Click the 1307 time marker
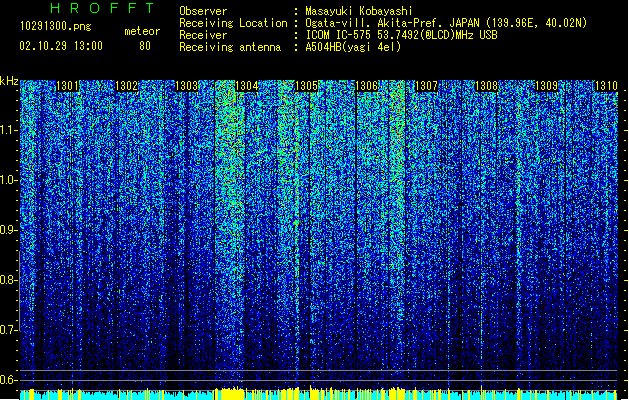This screenshot has height=400, width=629. point(426,86)
